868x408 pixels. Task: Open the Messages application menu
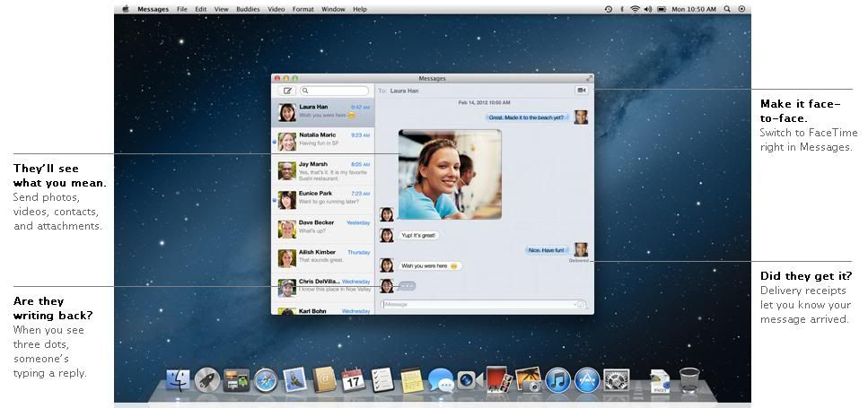[153, 9]
